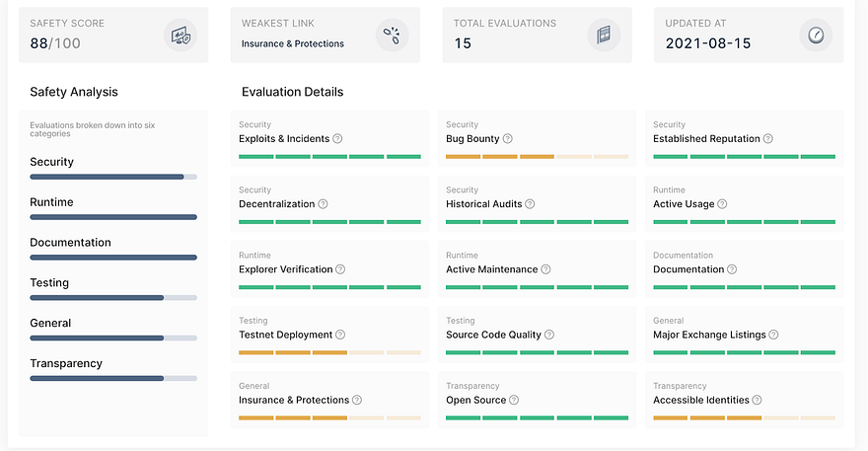This screenshot has height=451, width=868.
Task: Click the 88/100 safety score value
Action: coord(55,43)
